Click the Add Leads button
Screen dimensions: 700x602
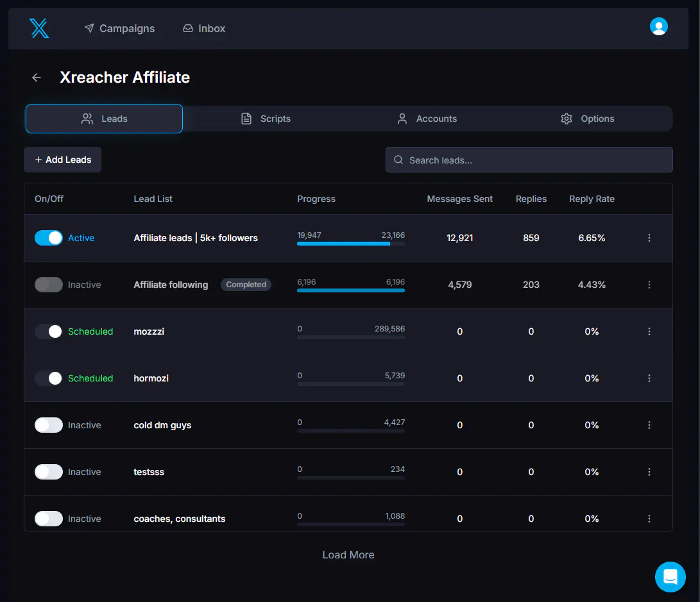(62, 160)
